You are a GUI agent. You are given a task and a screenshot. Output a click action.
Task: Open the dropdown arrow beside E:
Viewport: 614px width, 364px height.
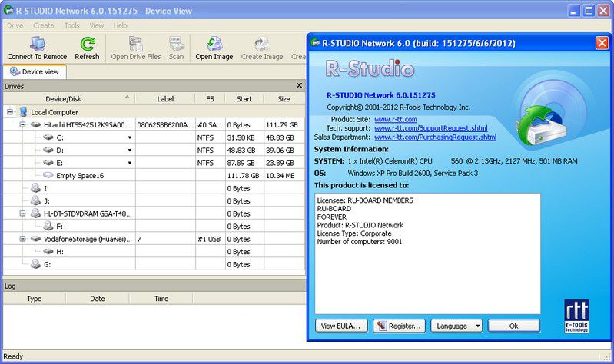(130, 163)
